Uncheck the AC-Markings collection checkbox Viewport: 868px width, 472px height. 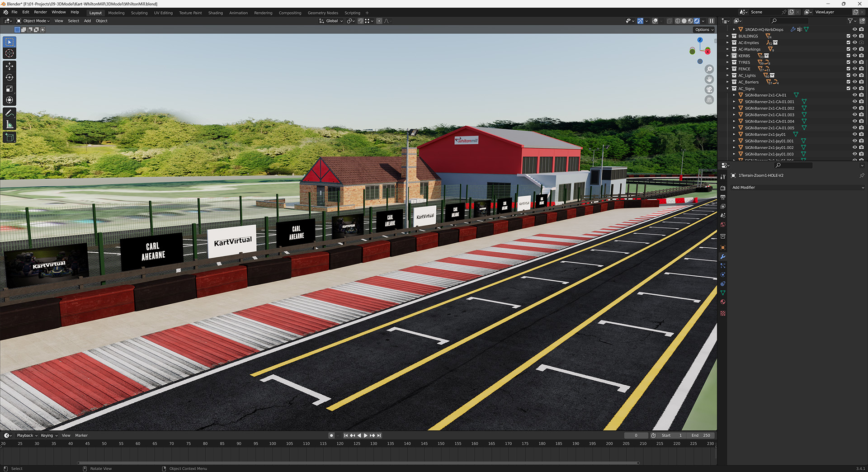[848, 49]
